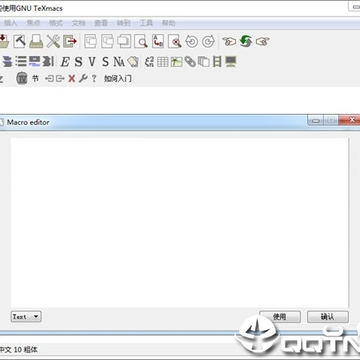The image size is (360, 360).
Task: Click the small wrench icon
Action: pos(83,79)
